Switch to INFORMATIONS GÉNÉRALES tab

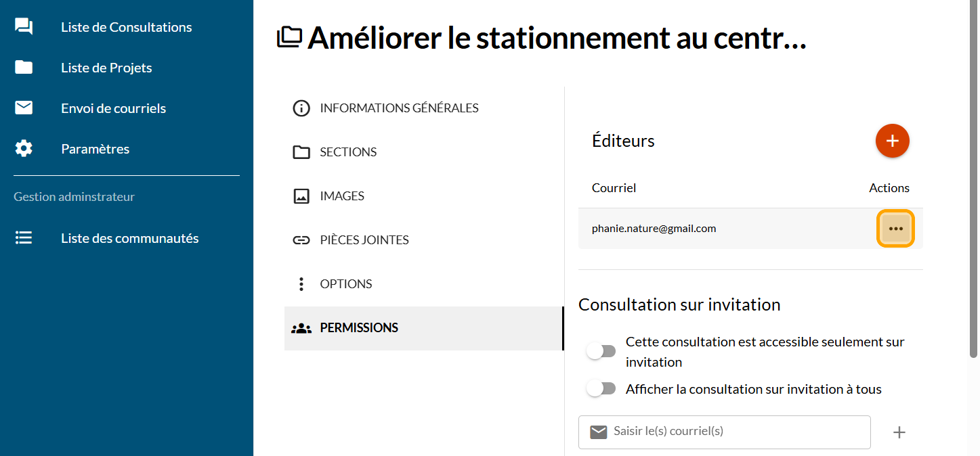(x=398, y=108)
